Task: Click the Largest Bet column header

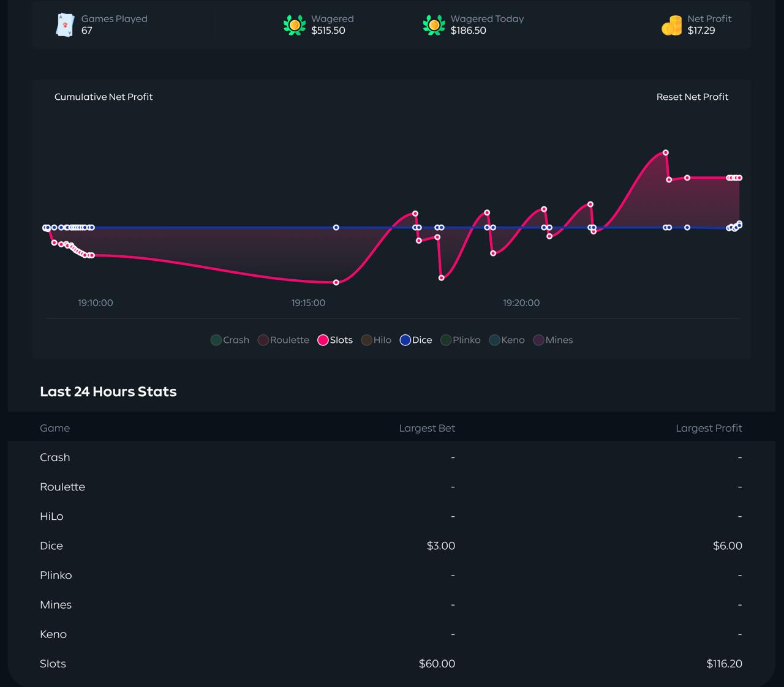Action: tap(427, 428)
